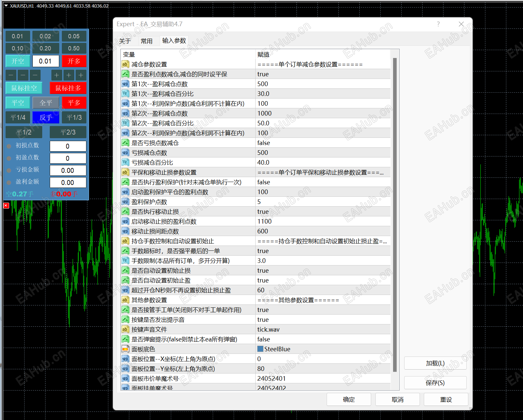Toggle the 盈利金额 radio dot
This screenshot has width=523, height=420.
pos(9,182)
